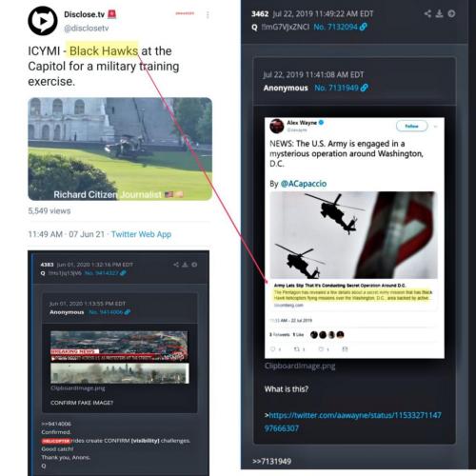
Task: Click the share icon on post 3462
Action: (x=427, y=13)
